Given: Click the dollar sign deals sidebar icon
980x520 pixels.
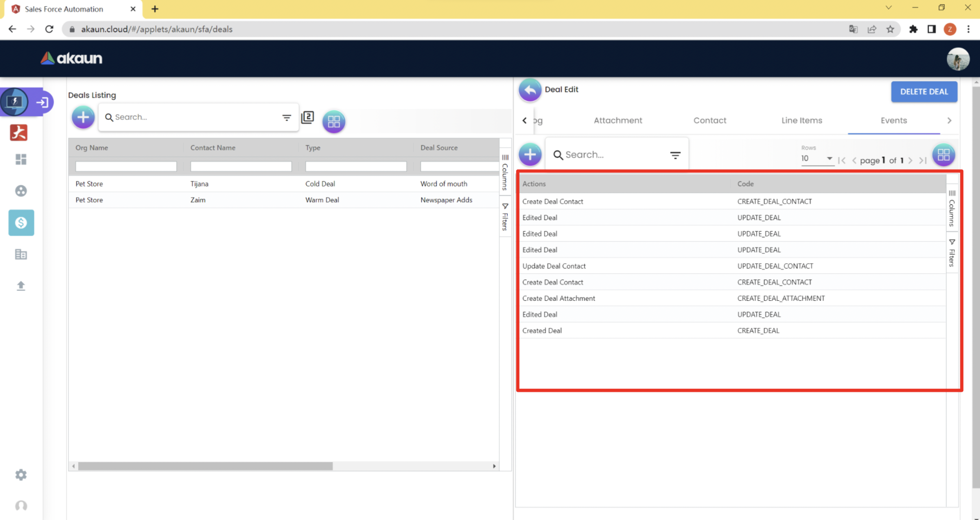Looking at the screenshot, I should (x=21, y=223).
